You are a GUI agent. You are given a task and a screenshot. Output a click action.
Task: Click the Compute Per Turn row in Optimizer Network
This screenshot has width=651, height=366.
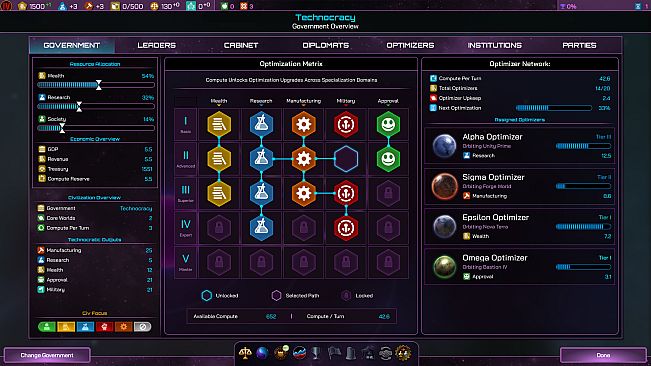(x=520, y=78)
